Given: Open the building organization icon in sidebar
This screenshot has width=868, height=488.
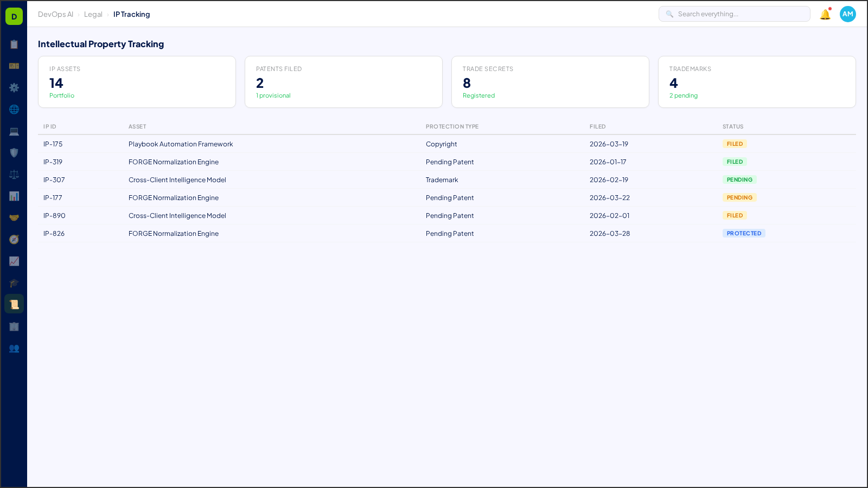Looking at the screenshot, I should click(x=14, y=326).
